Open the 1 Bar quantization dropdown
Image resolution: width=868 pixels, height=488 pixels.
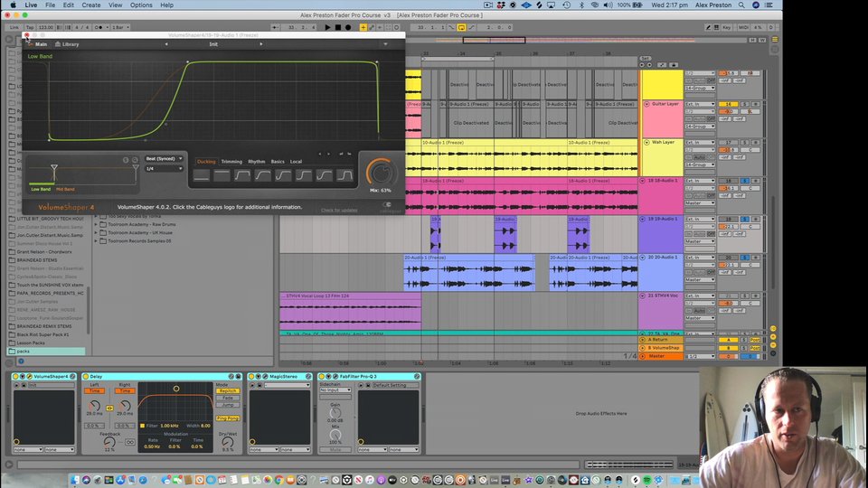tap(120, 27)
